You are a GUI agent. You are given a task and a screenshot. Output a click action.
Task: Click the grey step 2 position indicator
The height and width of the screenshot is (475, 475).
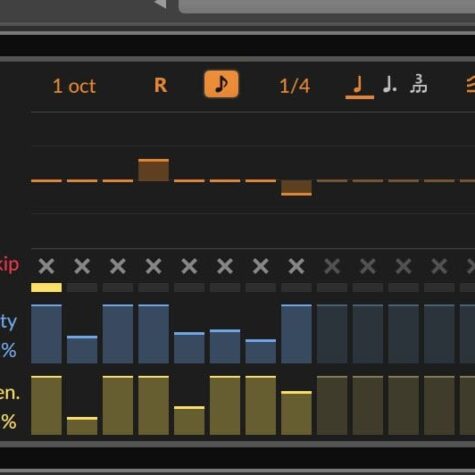(82, 287)
